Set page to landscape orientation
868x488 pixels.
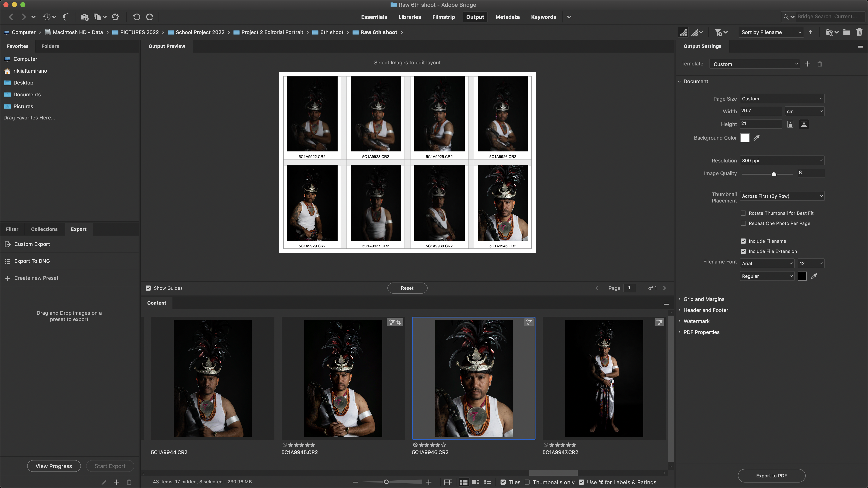pyautogui.click(x=804, y=124)
